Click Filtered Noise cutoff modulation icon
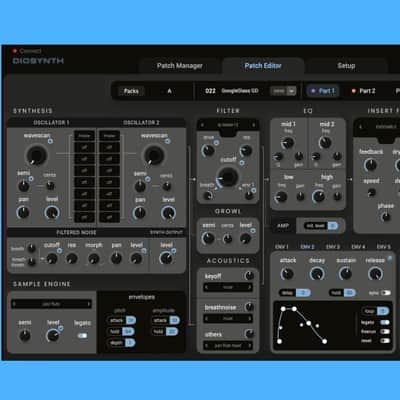Image resolution: width=400 pixels, height=400 pixels. pos(59,250)
